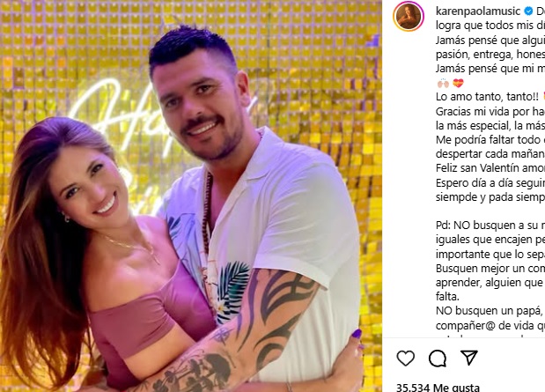Click the man's smiling face in the photo
This screenshot has height=392, width=545.
pyautogui.click(x=196, y=107)
